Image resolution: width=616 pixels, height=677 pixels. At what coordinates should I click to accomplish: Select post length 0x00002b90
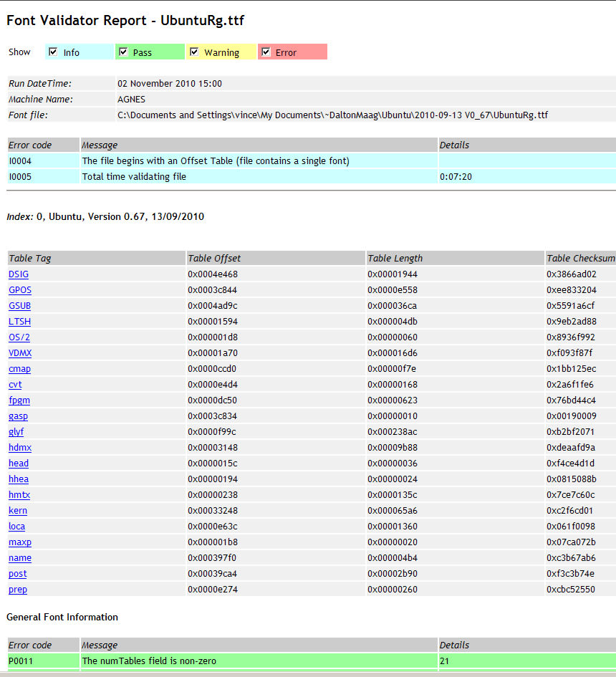393,573
